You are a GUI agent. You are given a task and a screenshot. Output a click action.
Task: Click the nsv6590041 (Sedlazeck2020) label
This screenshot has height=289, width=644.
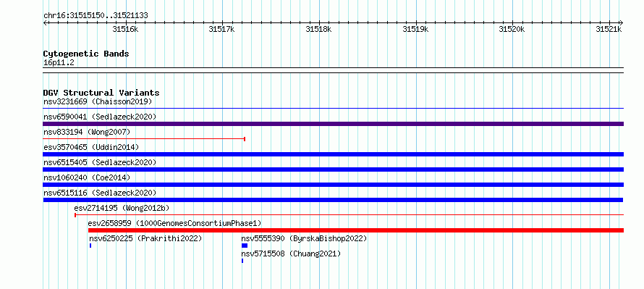click(x=100, y=117)
